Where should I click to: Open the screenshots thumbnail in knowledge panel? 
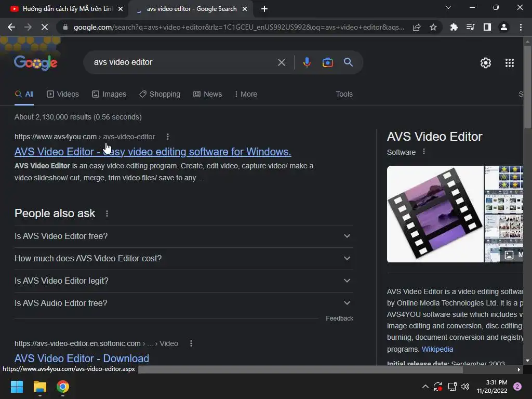click(504, 214)
